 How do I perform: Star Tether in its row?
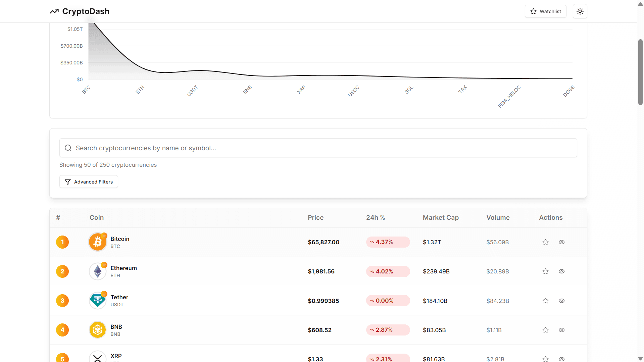point(545,301)
